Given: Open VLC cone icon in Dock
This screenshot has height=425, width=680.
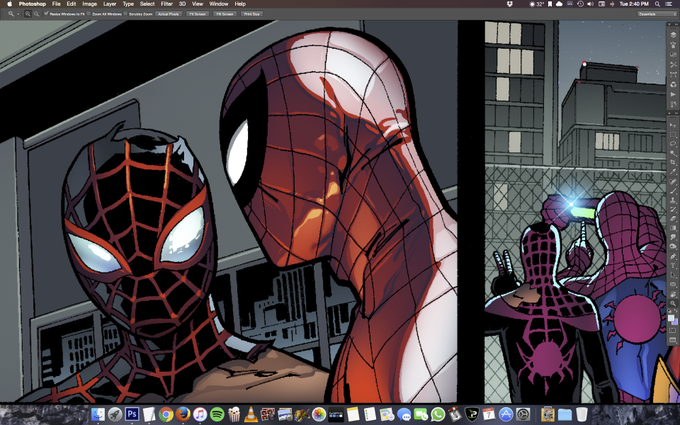Looking at the screenshot, I should point(251,414).
